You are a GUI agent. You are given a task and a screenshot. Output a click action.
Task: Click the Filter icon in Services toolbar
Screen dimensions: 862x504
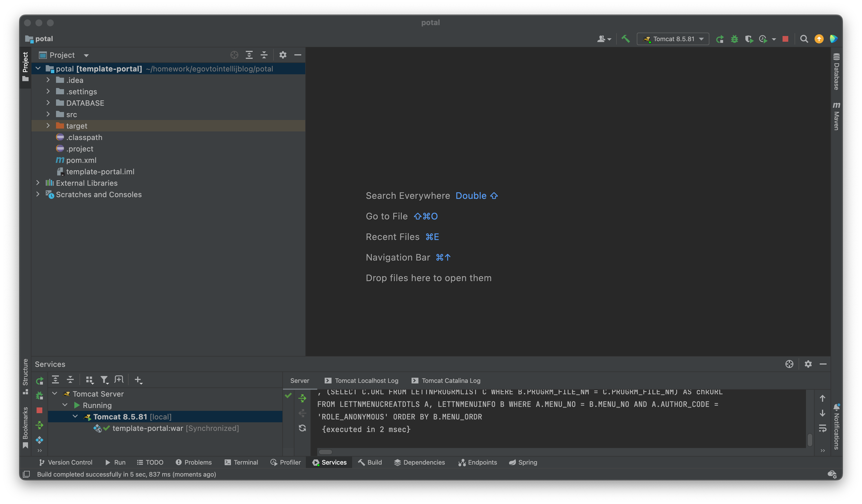104,379
